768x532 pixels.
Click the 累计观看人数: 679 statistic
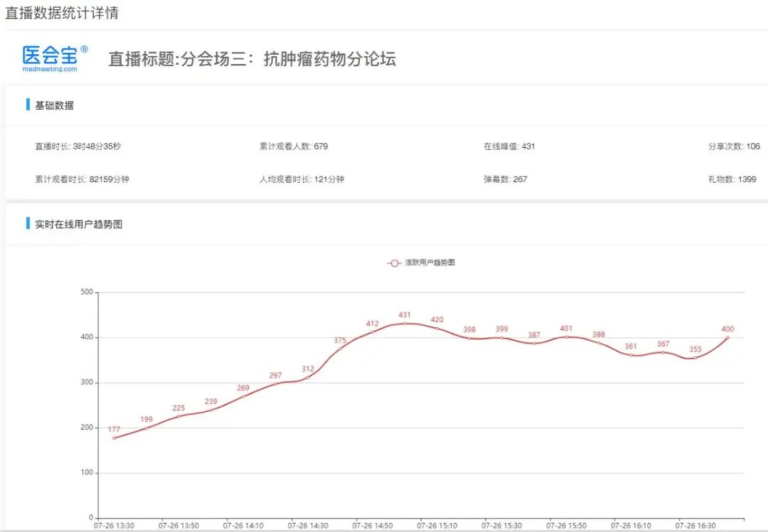point(294,146)
